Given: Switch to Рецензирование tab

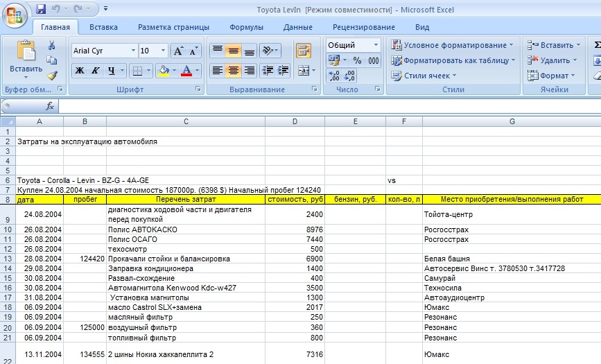Looking at the screenshot, I should pyautogui.click(x=364, y=27).
